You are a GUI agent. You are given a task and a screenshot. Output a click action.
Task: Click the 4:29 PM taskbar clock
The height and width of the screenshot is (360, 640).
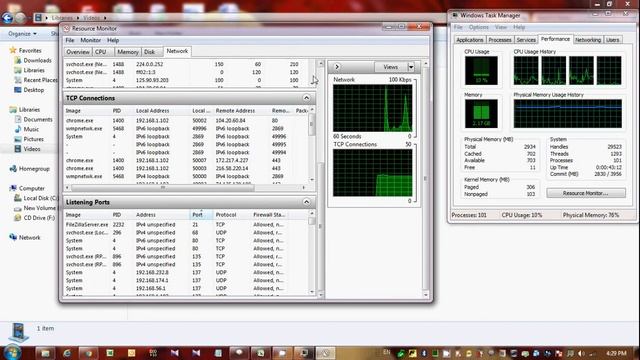click(x=616, y=353)
